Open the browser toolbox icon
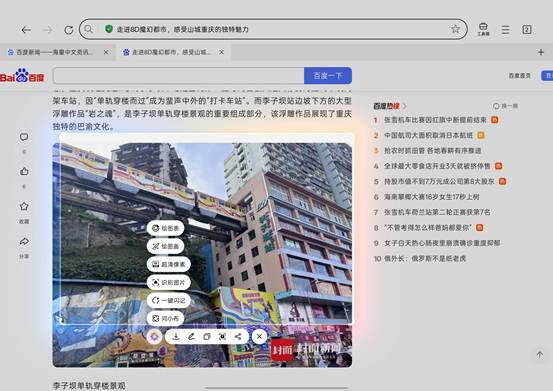 pyautogui.click(x=483, y=29)
